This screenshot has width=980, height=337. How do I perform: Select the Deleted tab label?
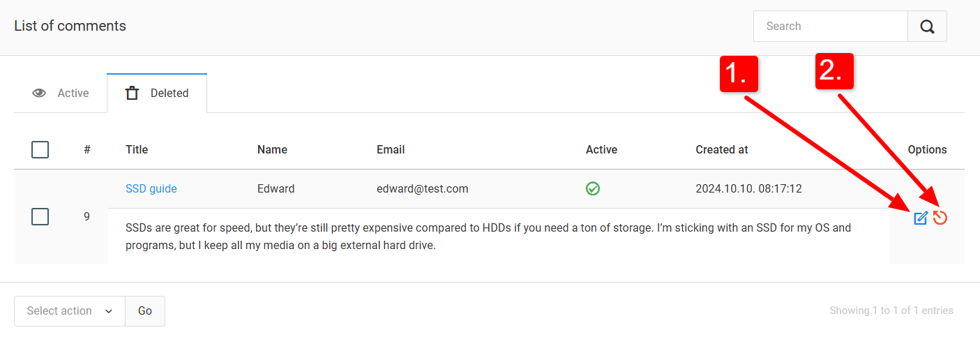point(169,93)
